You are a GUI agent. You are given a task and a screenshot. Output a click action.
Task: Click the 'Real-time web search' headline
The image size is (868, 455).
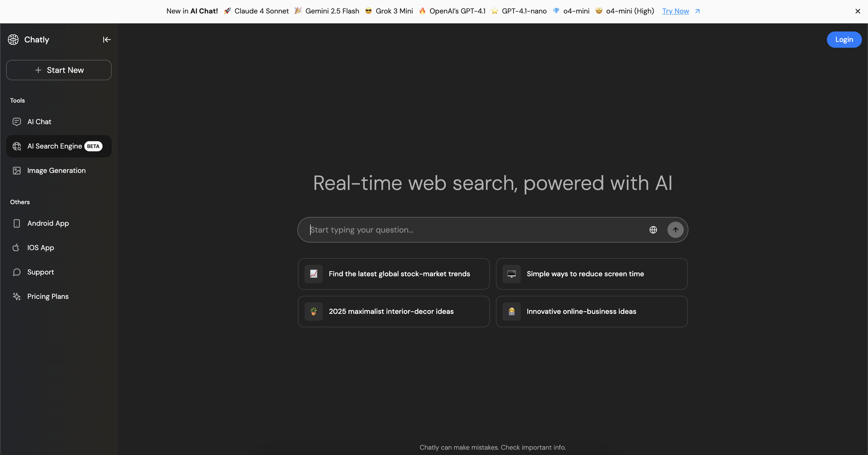click(493, 183)
